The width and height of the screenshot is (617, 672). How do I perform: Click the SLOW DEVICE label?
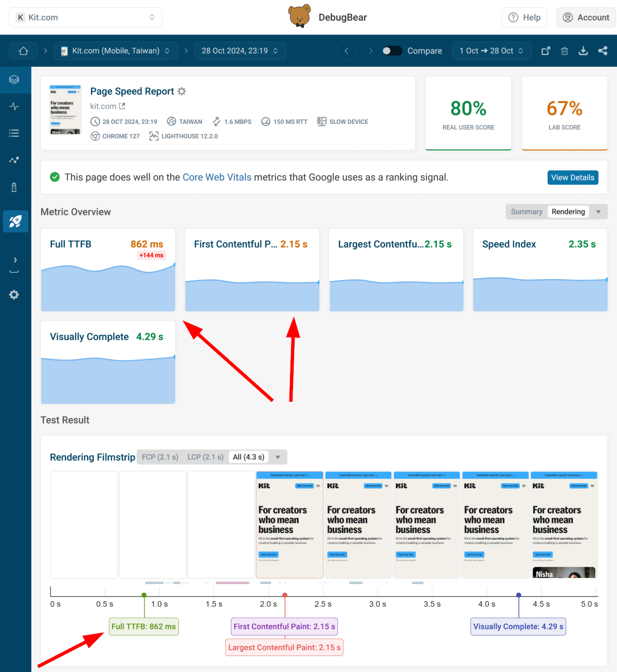click(343, 122)
